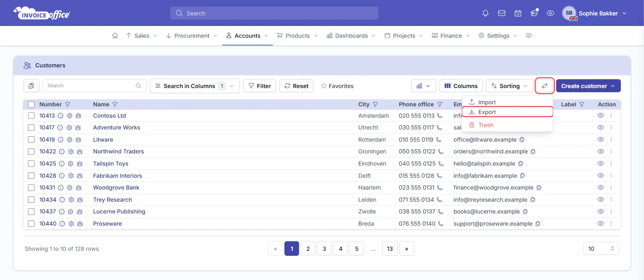Toggle the header eye visibility icon
Image resolution: width=644 pixels, height=280 pixels.
[x=550, y=13]
